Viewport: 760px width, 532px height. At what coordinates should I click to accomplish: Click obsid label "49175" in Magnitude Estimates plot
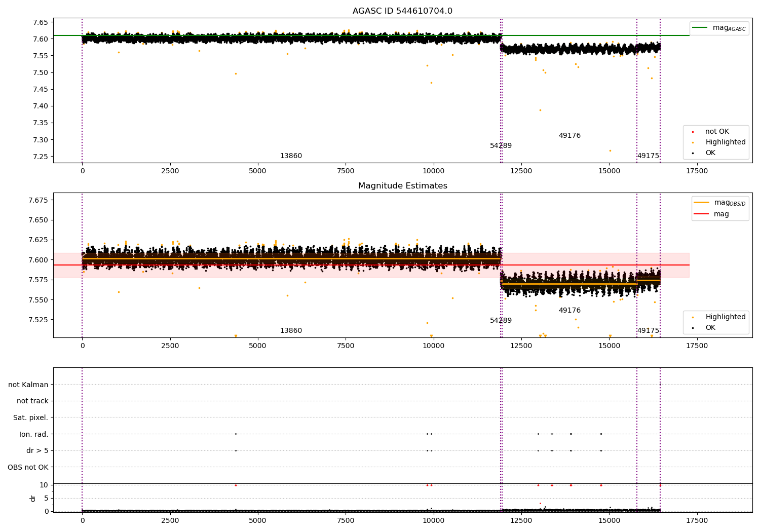coord(648,331)
